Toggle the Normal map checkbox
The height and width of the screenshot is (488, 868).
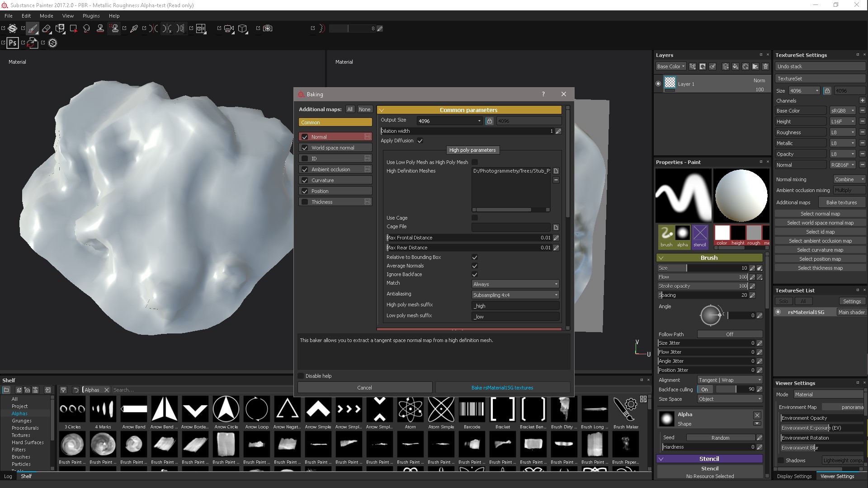304,136
